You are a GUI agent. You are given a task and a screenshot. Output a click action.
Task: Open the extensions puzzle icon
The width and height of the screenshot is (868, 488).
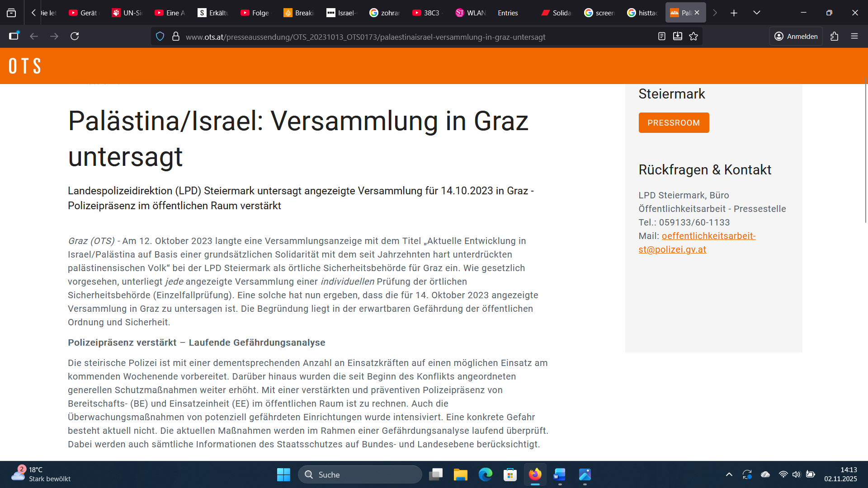point(834,36)
